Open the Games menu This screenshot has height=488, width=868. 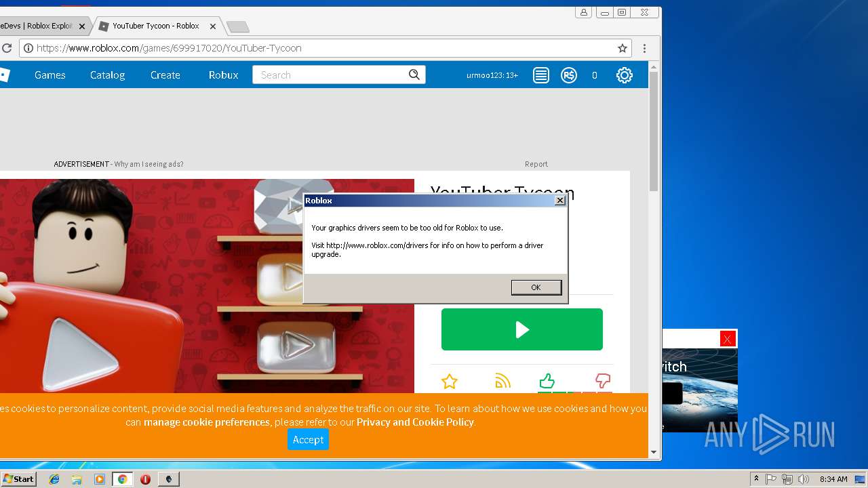tap(50, 75)
